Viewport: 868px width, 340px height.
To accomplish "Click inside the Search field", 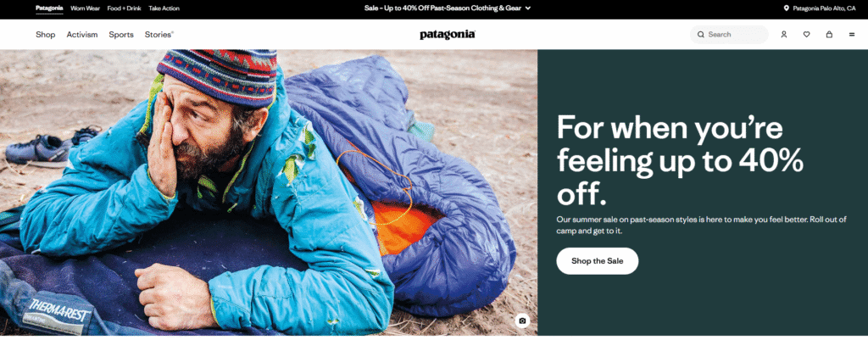I will tap(729, 34).
